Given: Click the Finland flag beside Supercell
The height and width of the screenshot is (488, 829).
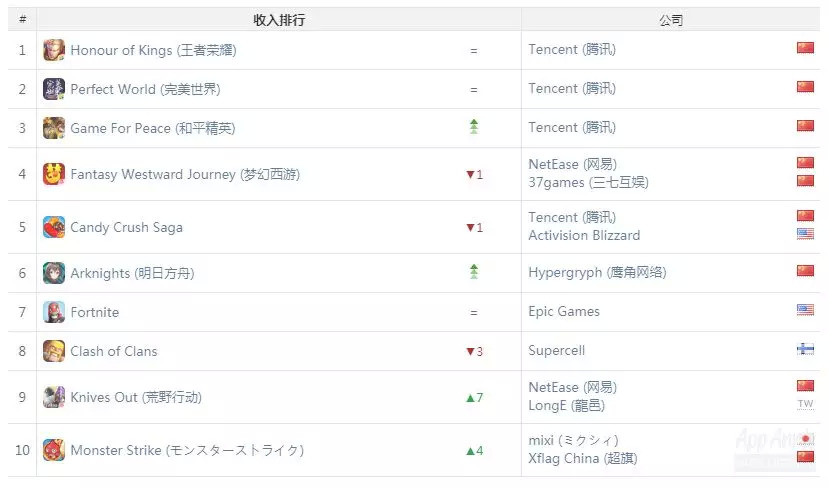Looking at the screenshot, I should point(805,350).
